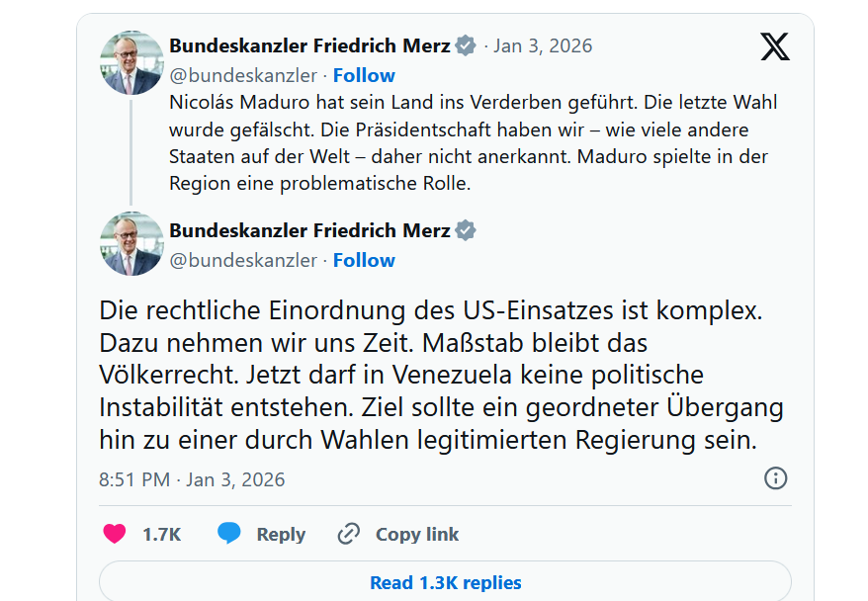Screen dimensions: 868x601
Task: Click the main tweet text about US-Einsatzes
Action: tap(441, 375)
